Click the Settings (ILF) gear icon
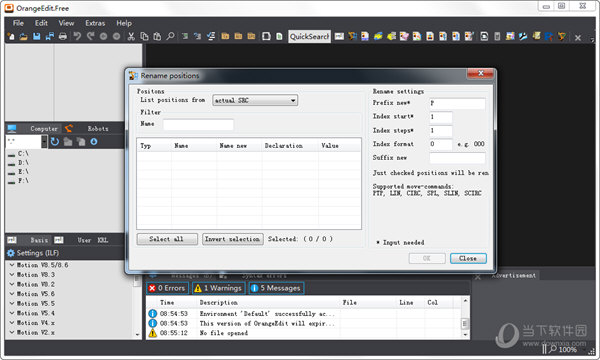 (x=11, y=253)
